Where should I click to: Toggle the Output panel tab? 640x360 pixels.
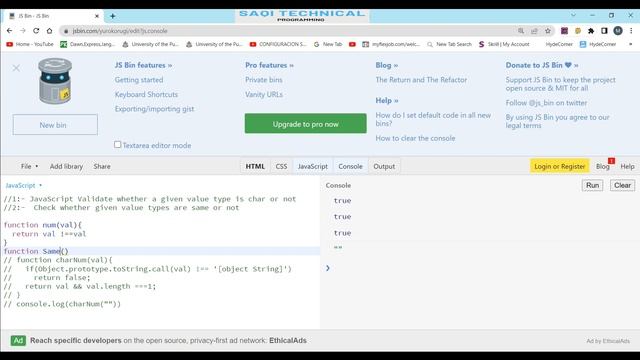pos(384,166)
